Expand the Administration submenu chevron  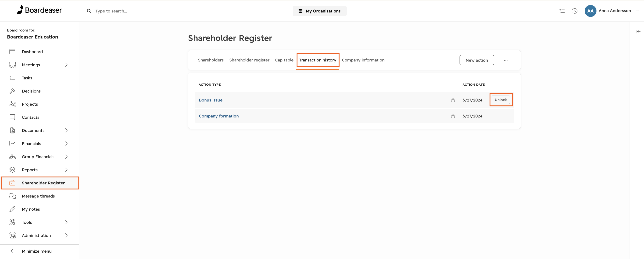pyautogui.click(x=66, y=236)
